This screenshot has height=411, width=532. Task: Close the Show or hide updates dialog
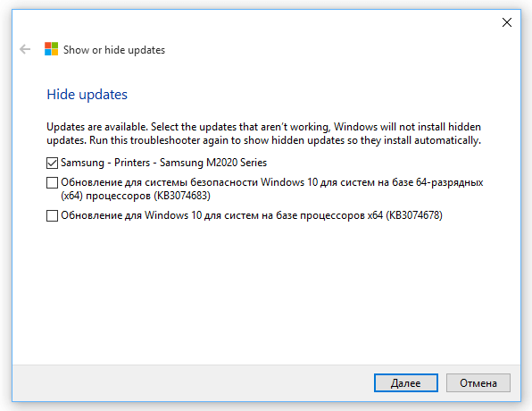(506, 22)
